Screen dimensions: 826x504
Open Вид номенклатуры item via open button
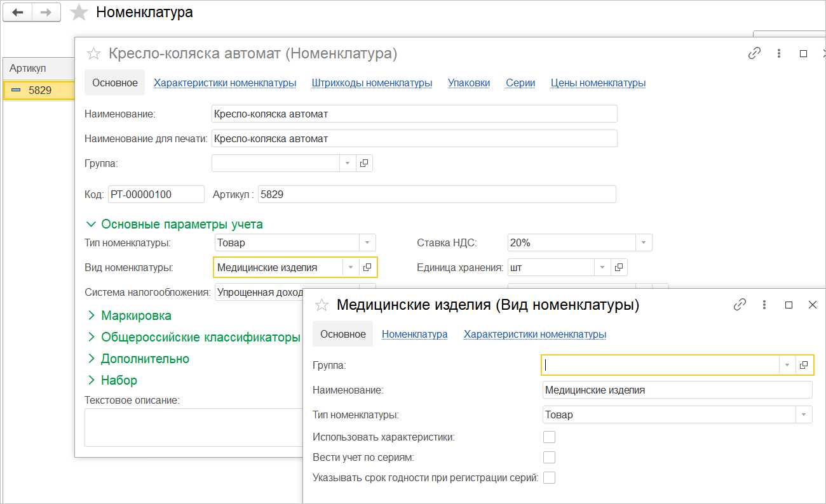[x=367, y=268]
